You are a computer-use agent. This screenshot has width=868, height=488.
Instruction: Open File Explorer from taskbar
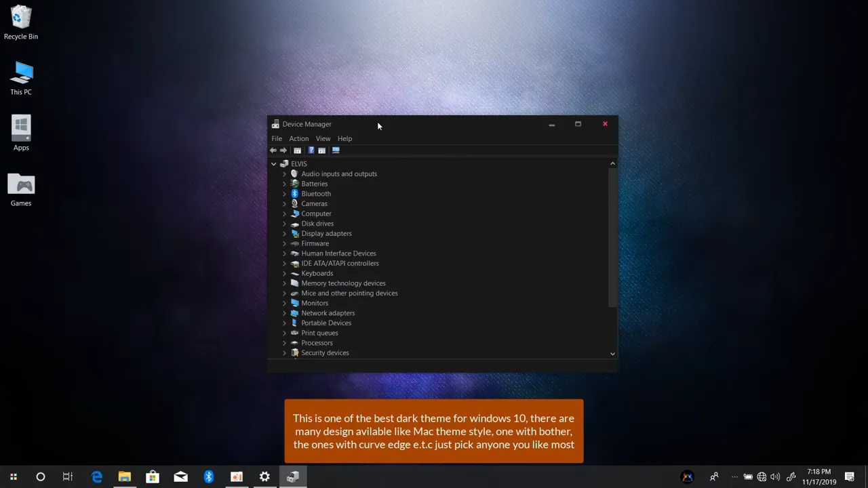click(x=125, y=477)
